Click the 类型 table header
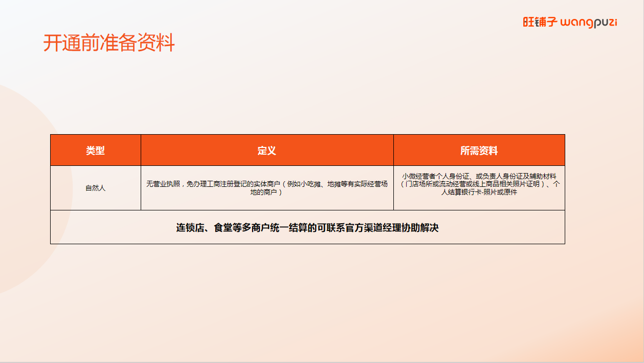 96,150
